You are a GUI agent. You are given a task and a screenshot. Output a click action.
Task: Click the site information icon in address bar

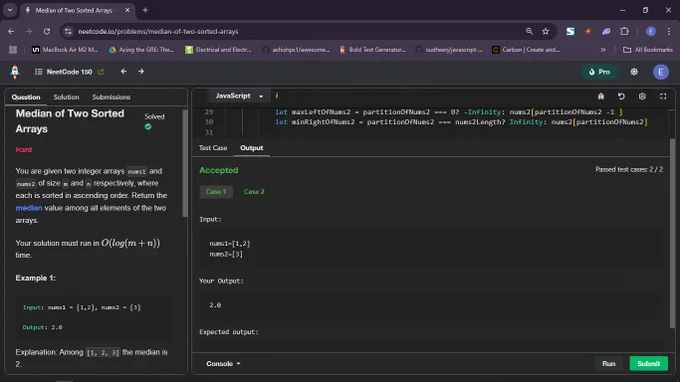point(68,31)
